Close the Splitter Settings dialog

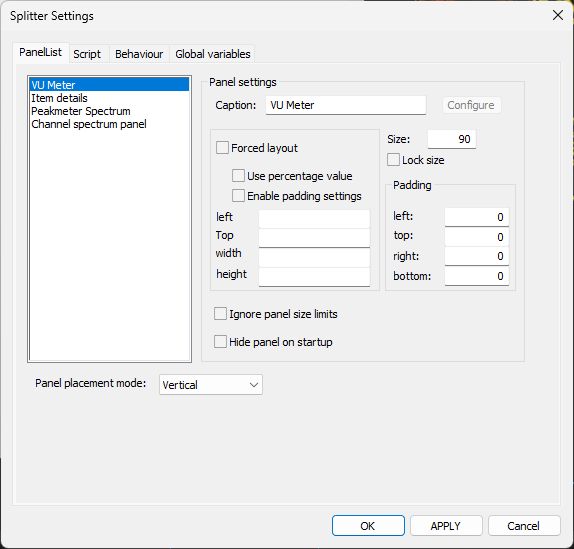[x=558, y=15]
